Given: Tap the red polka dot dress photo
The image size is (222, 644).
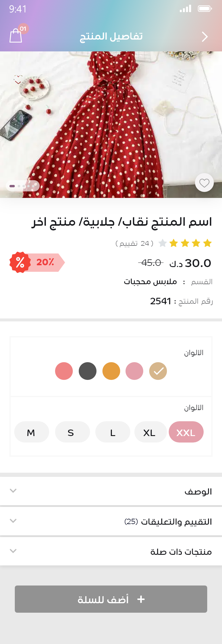Looking at the screenshot, I should (111, 125).
